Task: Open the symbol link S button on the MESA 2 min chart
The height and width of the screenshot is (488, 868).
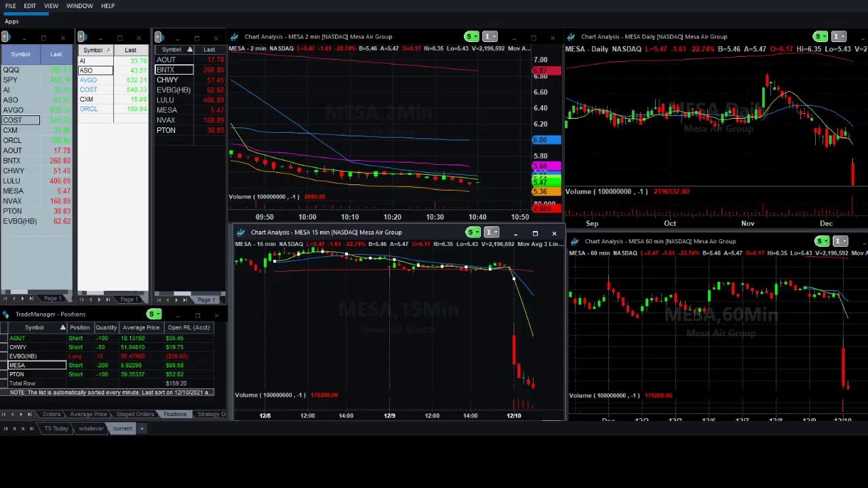Action: 471,37
